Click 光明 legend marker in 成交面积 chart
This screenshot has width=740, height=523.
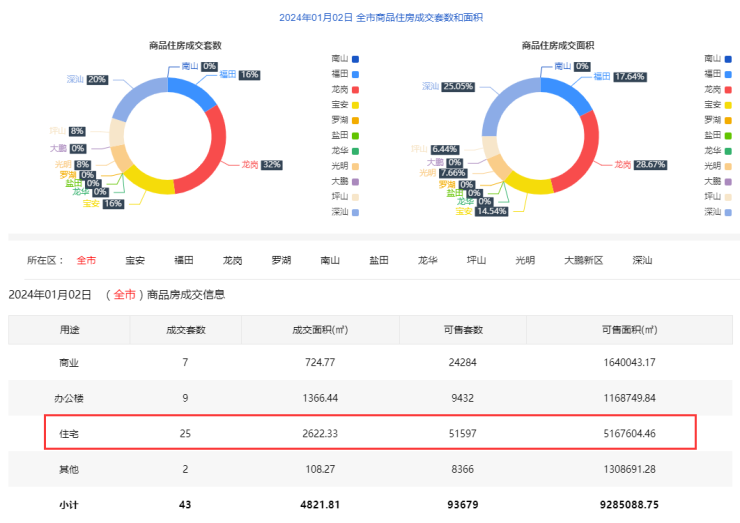pos(729,166)
